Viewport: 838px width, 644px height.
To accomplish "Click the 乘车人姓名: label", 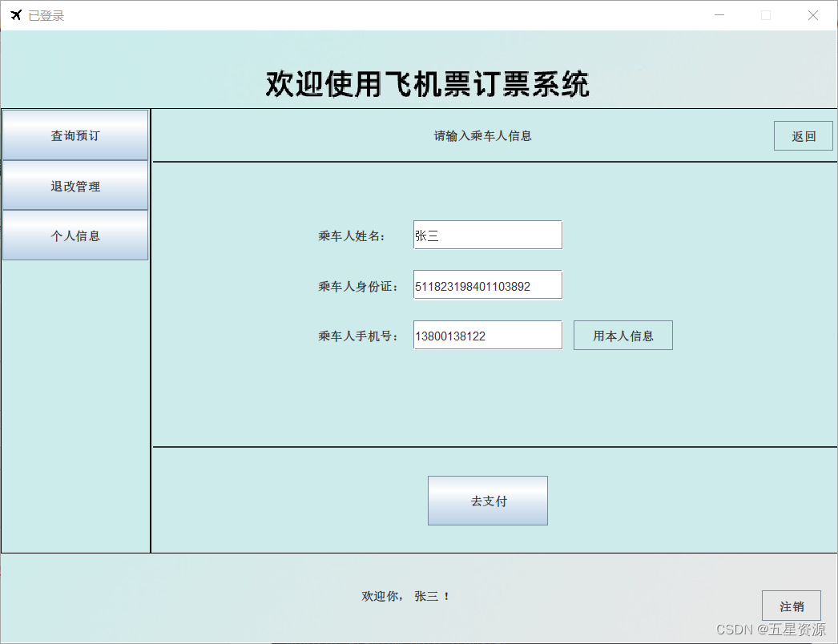I will click(x=351, y=235).
